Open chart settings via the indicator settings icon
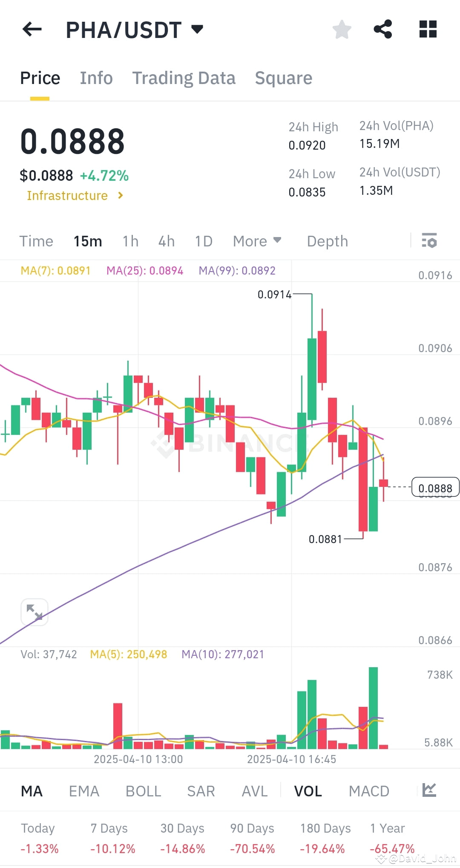Image resolution: width=460 pixels, height=868 pixels. pos(429,241)
